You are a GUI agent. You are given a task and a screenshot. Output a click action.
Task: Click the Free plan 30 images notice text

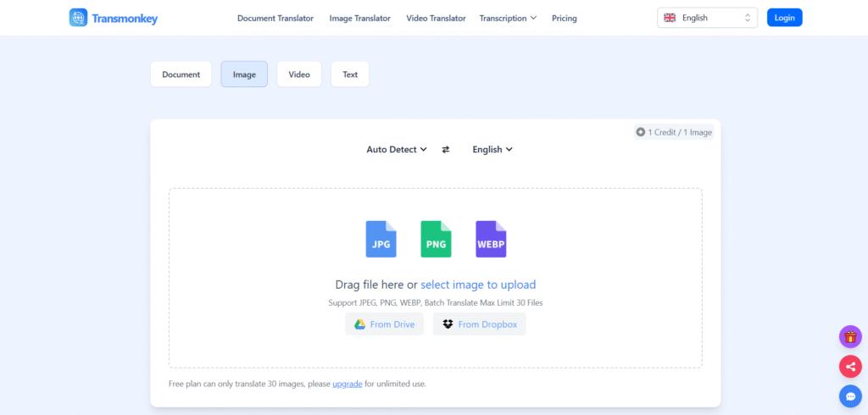(x=298, y=384)
